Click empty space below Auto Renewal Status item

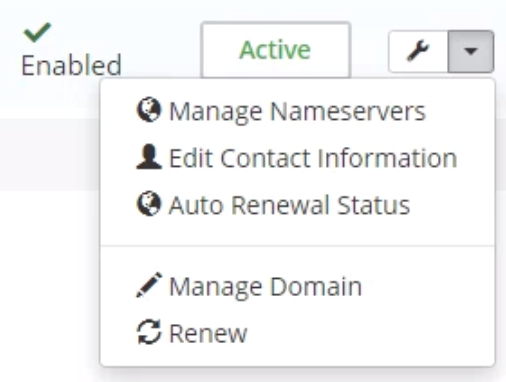pos(298,231)
